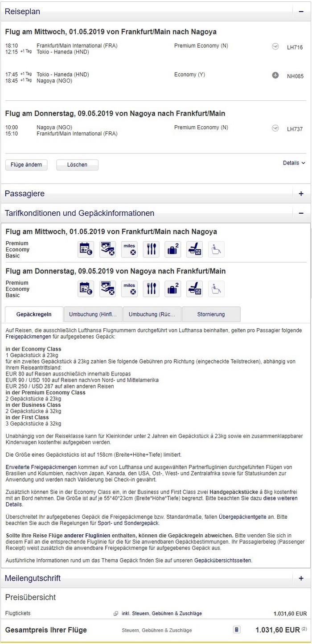Click greyed-out seat icon for Nagoya–Frankfurt flight
Viewport: 312px width, 644px height.
[216, 289]
